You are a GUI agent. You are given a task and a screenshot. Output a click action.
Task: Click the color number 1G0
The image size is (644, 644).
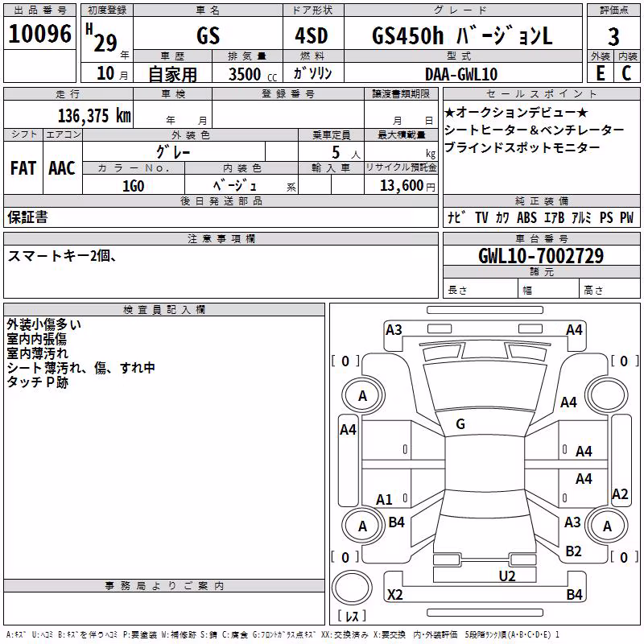coord(134,186)
